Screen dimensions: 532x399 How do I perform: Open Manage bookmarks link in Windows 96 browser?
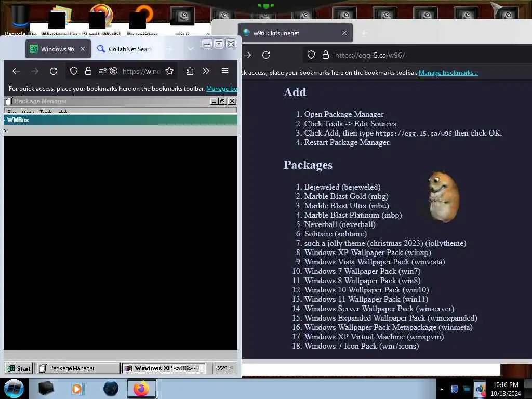tap(221, 89)
